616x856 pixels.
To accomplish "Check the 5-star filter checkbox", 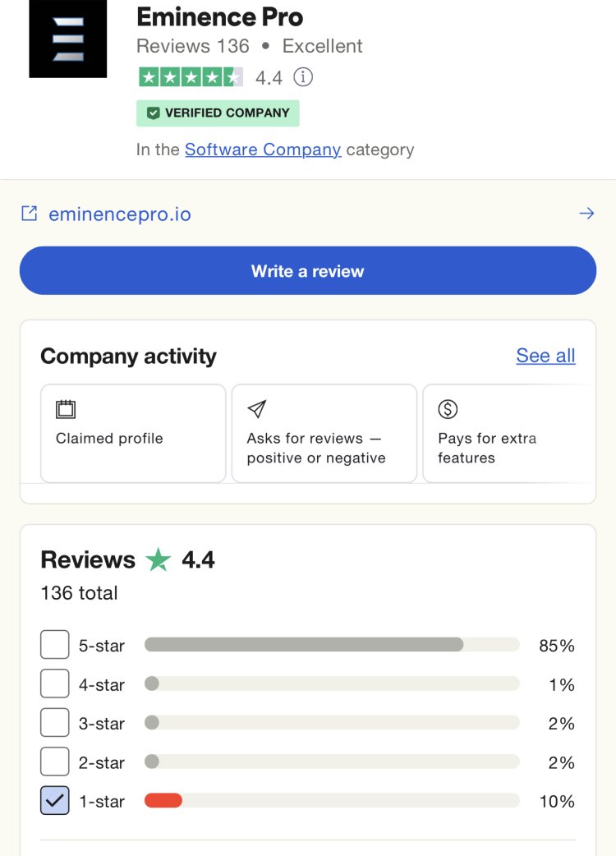I will [x=54, y=644].
